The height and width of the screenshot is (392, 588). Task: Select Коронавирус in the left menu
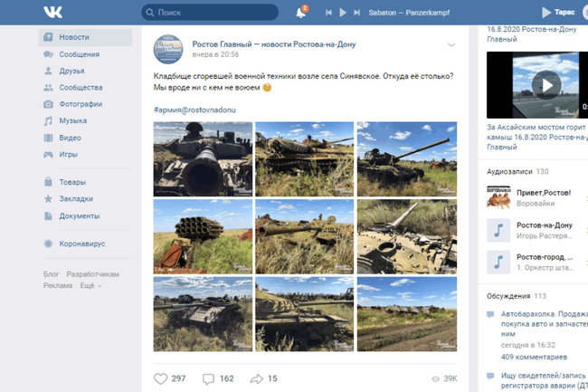tap(81, 244)
